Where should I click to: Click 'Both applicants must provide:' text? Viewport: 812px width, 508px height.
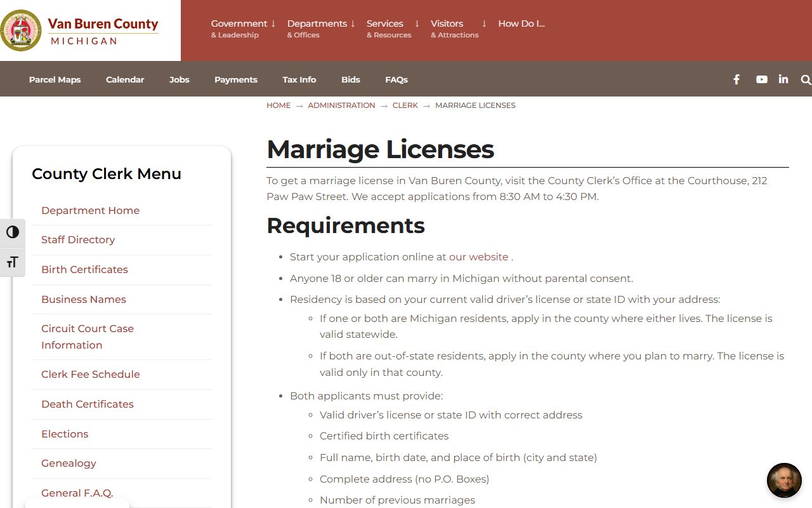(366, 396)
